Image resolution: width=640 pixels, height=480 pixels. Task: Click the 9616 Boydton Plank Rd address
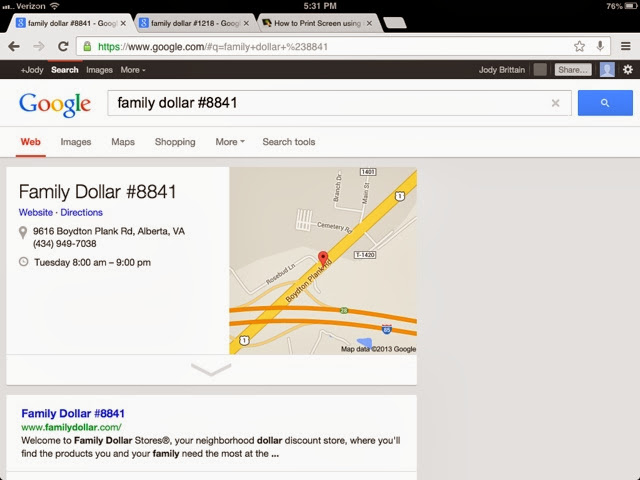pos(109,231)
